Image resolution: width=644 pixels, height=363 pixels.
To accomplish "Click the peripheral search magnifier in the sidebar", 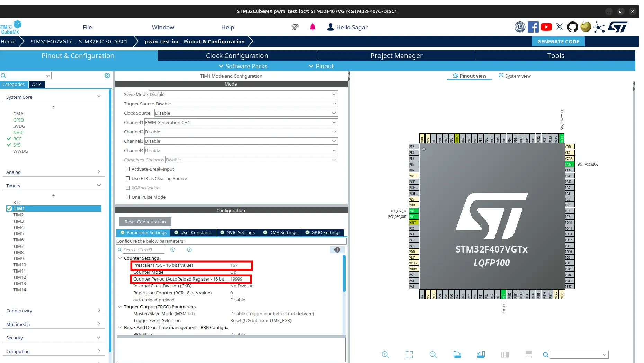I will tap(3, 76).
